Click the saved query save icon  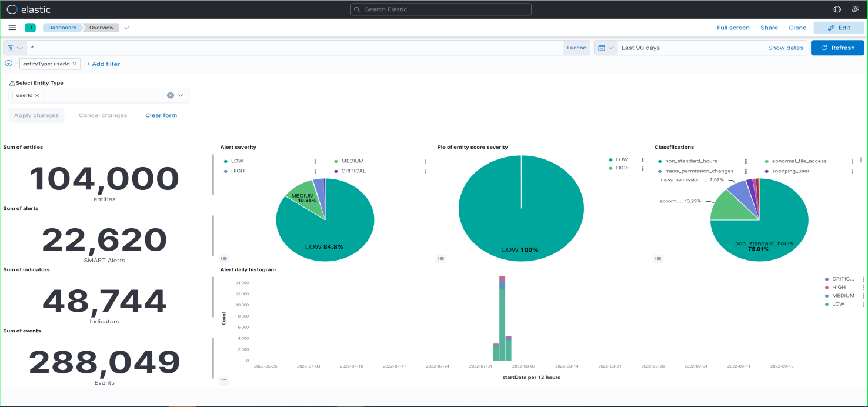pos(9,48)
